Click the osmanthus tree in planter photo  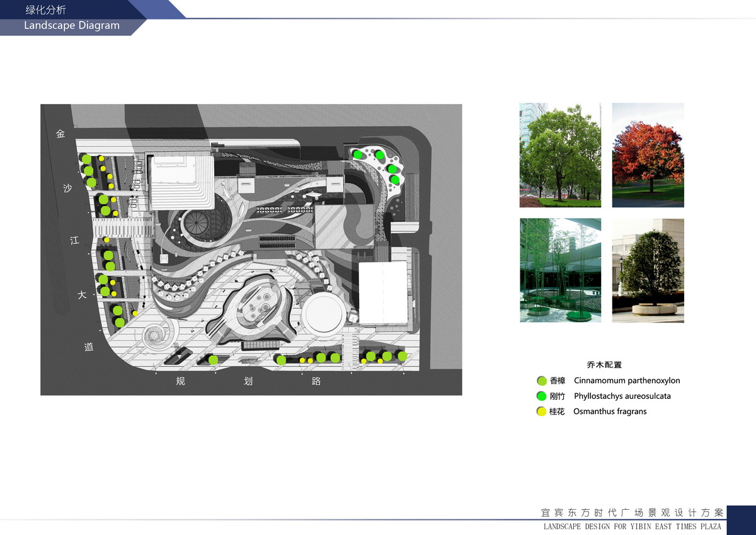coord(648,270)
